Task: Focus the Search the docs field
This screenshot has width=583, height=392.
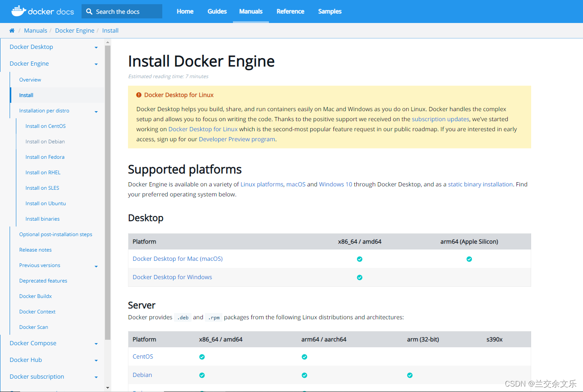Action: 122,12
